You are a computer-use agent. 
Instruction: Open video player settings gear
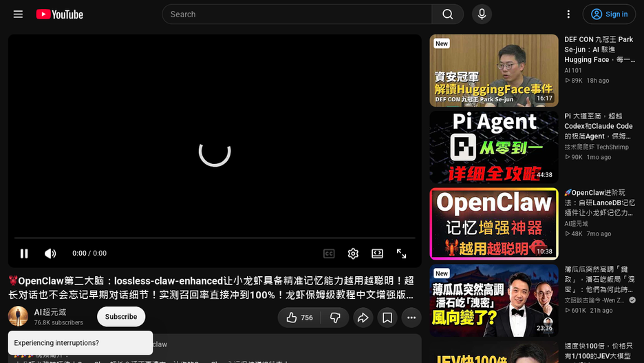coord(353,253)
